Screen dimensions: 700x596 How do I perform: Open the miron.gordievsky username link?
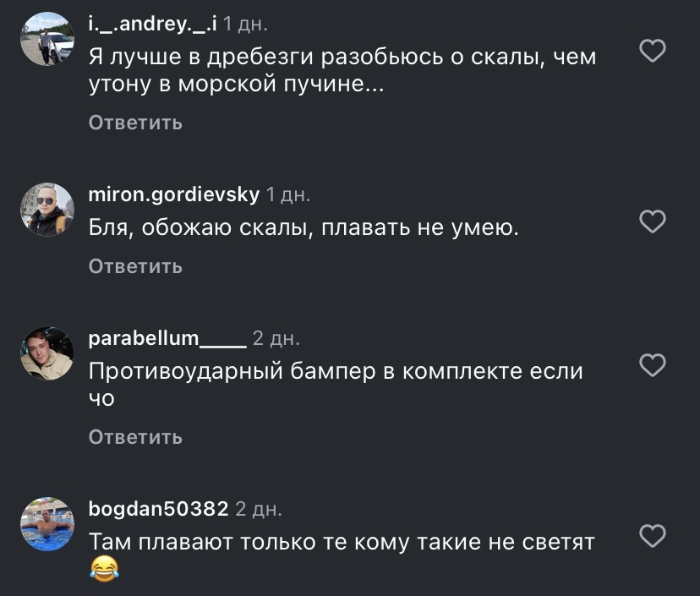pos(173,194)
